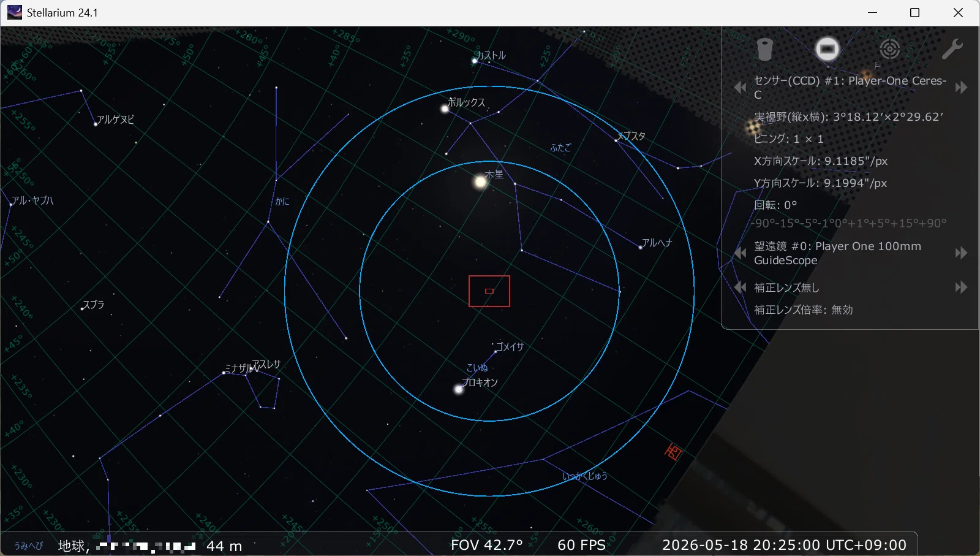Click the ビニング: 1 × 1 text
The image size is (980, 556).
tap(788, 139)
